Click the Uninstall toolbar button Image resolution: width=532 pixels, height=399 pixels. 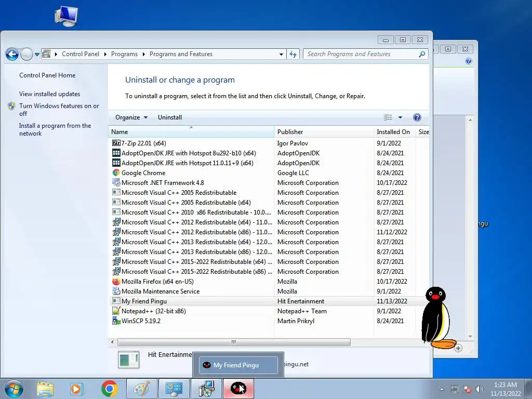(x=170, y=117)
